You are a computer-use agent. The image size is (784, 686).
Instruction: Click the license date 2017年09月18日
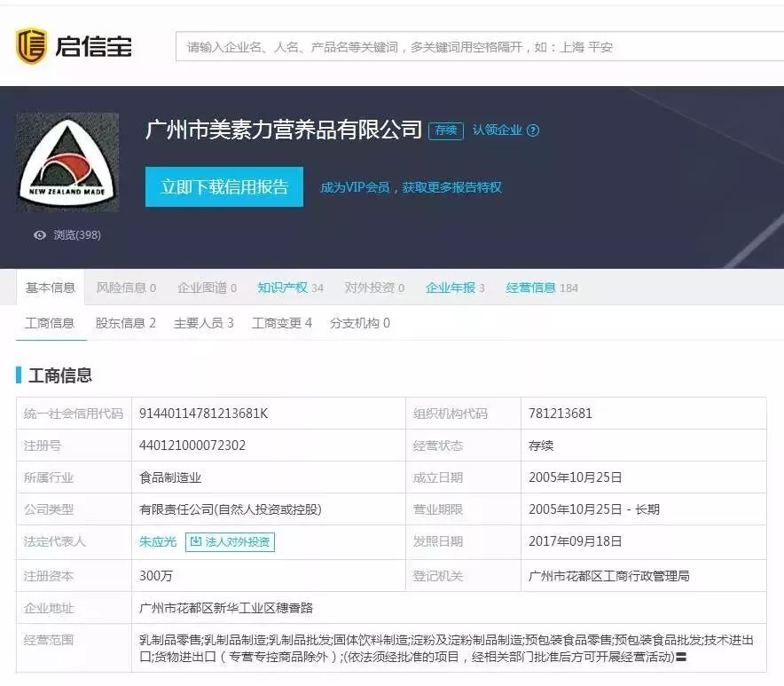coord(575,541)
